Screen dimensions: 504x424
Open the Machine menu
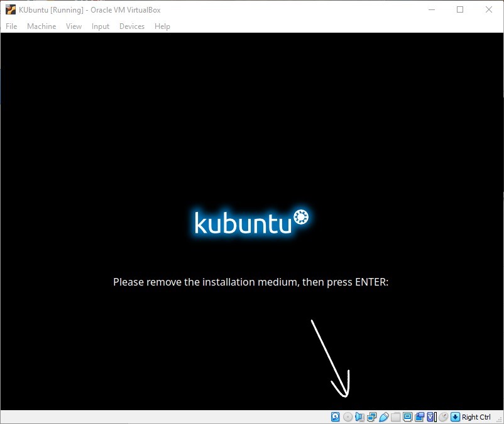pyautogui.click(x=41, y=26)
